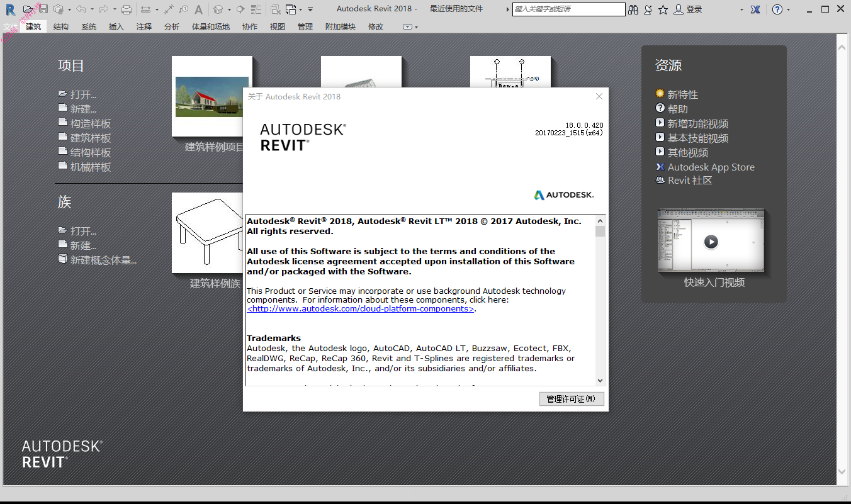Expand the sign-in account dropdown arrow
The image size is (851, 504).
click(x=741, y=9)
